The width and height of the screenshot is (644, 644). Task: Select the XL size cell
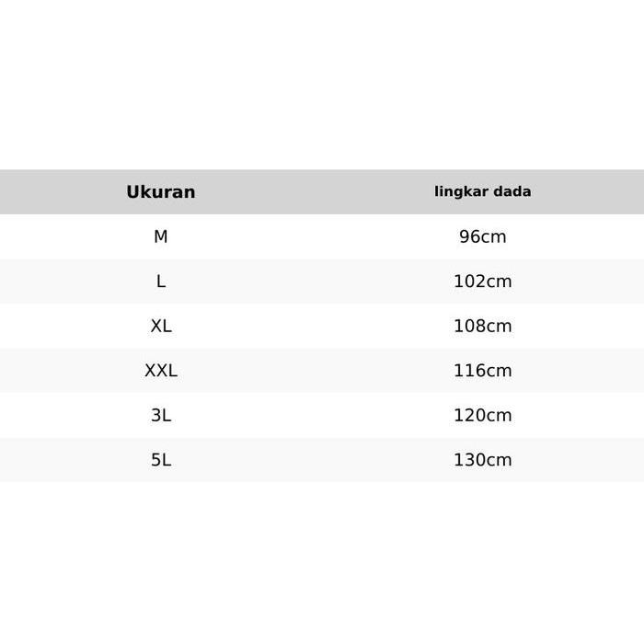[x=161, y=326]
